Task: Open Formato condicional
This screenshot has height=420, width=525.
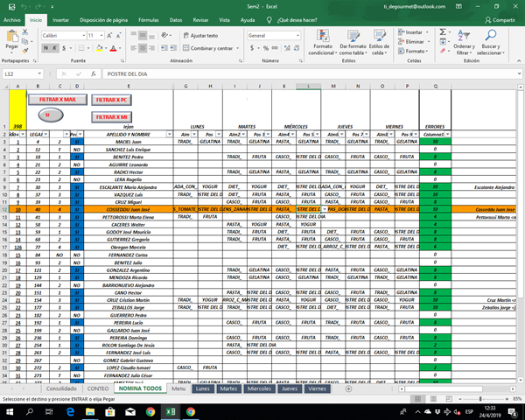Action: point(323,42)
